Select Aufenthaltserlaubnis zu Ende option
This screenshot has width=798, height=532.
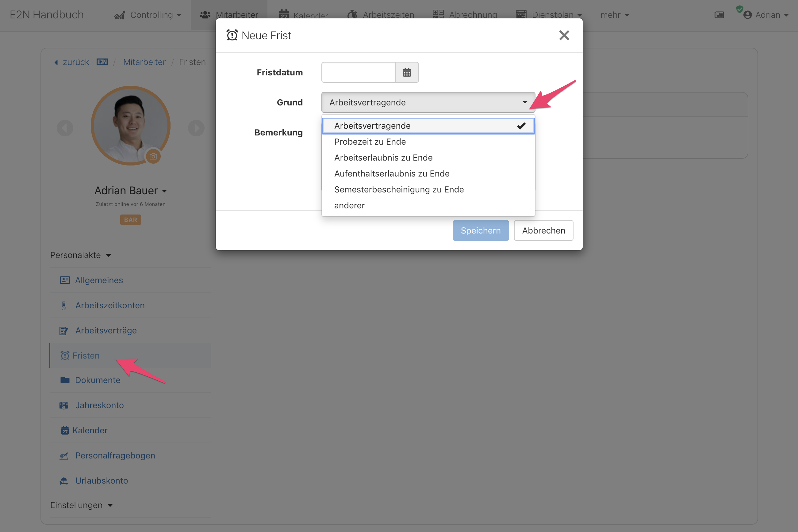click(x=428, y=174)
